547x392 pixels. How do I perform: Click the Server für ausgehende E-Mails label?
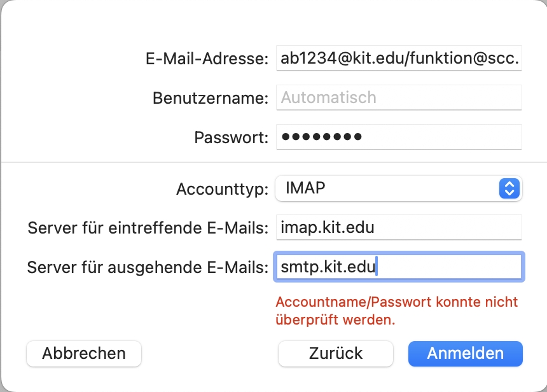coord(148,267)
